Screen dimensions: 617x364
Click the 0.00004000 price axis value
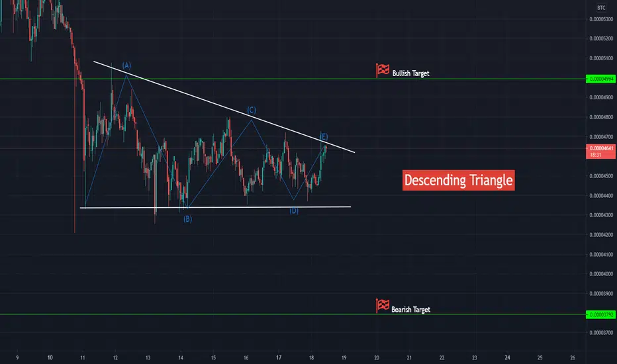point(601,274)
